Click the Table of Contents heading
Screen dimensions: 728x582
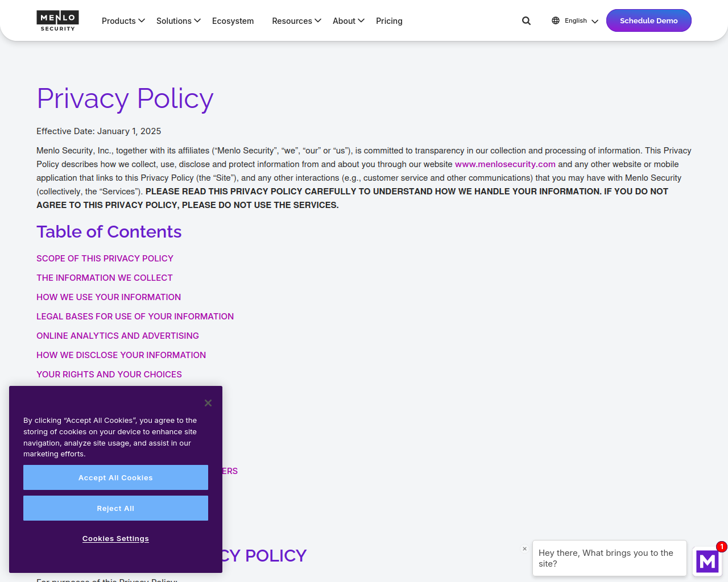(x=109, y=232)
